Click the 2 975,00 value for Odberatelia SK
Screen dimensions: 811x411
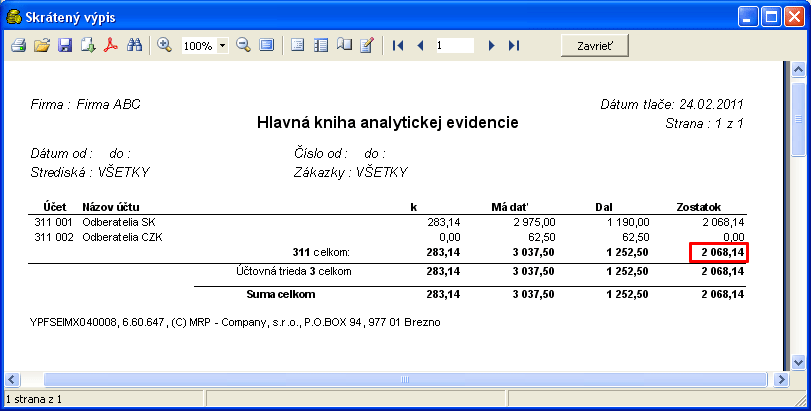click(x=534, y=222)
